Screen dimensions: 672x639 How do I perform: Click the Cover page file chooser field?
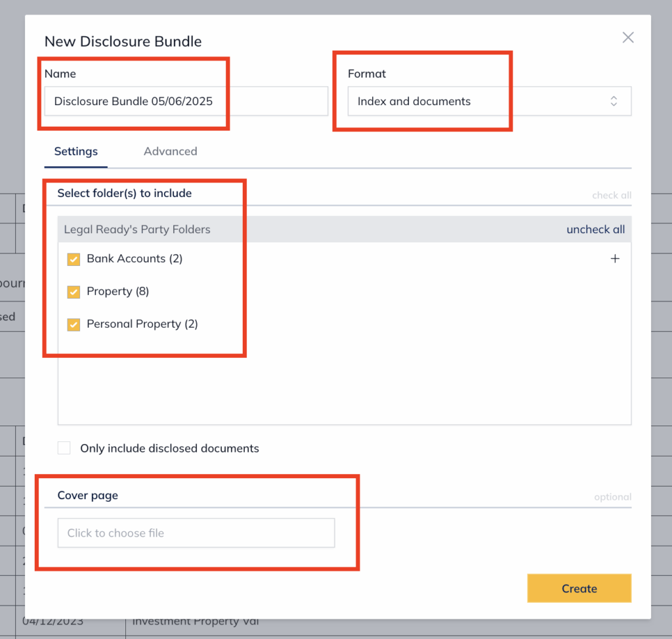(x=196, y=533)
